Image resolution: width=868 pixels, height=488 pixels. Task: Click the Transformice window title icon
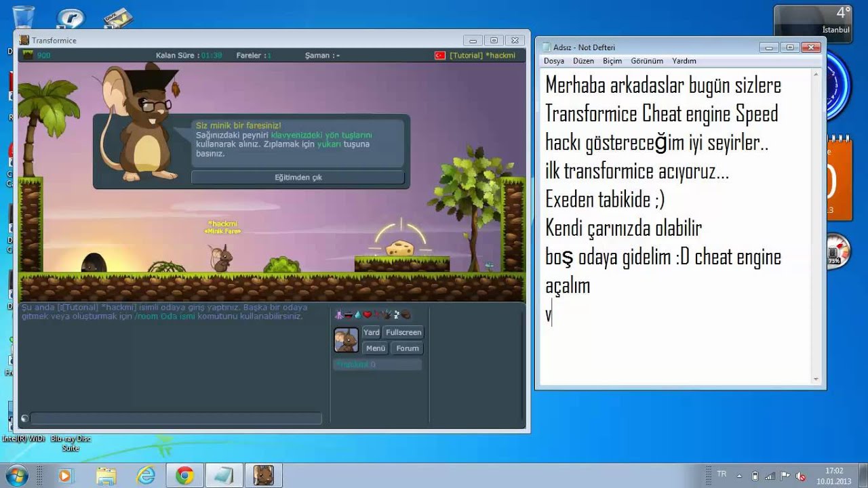tap(24, 41)
